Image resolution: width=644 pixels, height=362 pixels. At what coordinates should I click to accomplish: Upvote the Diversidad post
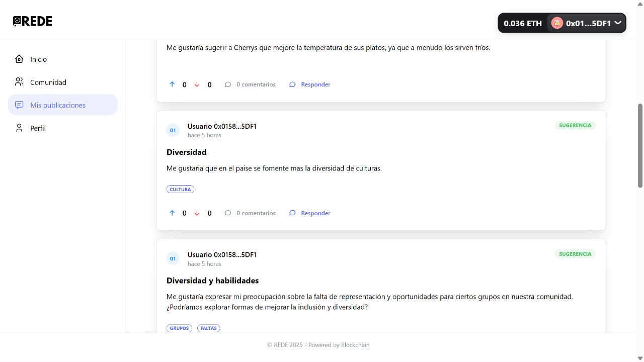pyautogui.click(x=172, y=213)
